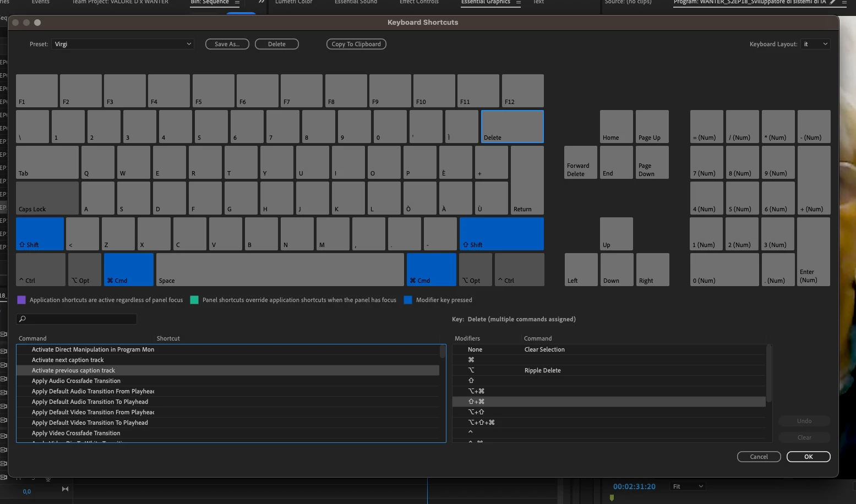The width and height of the screenshot is (856, 504).
Task: Select Activate previous caption track command
Action: 228,370
